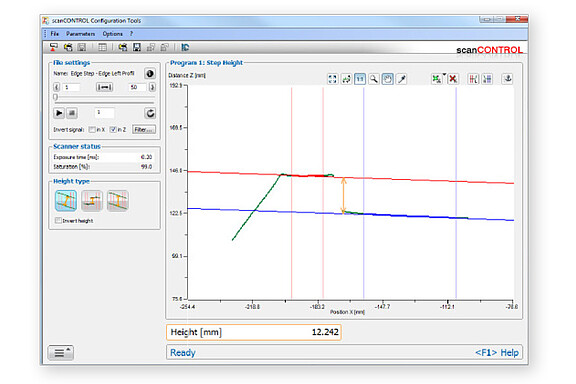The image size is (576, 384).
Task: Check Invert signal in X
Action: (x=92, y=130)
